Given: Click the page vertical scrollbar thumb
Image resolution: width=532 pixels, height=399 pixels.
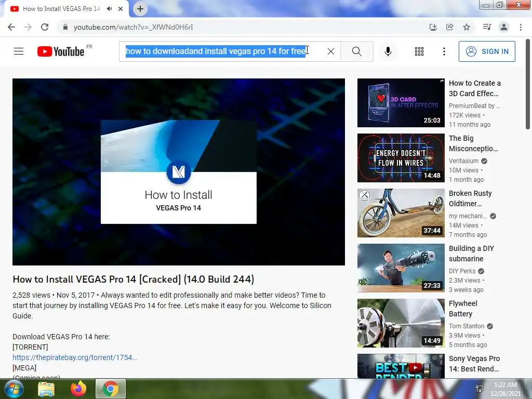Looking at the screenshot, I should [528, 84].
